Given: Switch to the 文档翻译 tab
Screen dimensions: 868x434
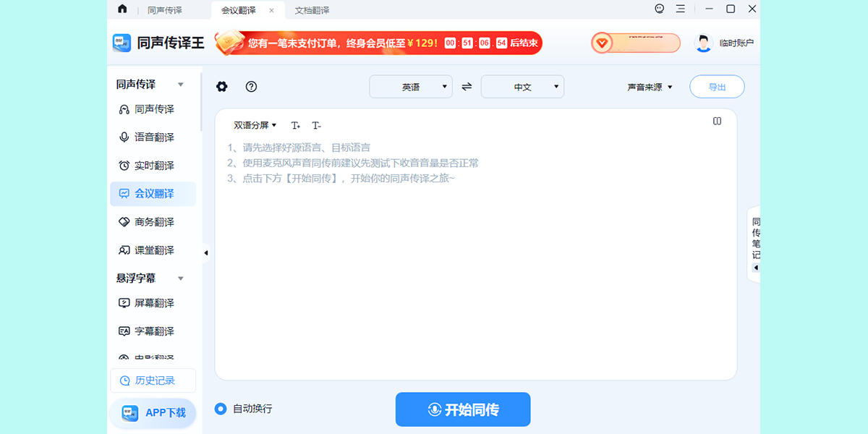Looking at the screenshot, I should coord(312,10).
